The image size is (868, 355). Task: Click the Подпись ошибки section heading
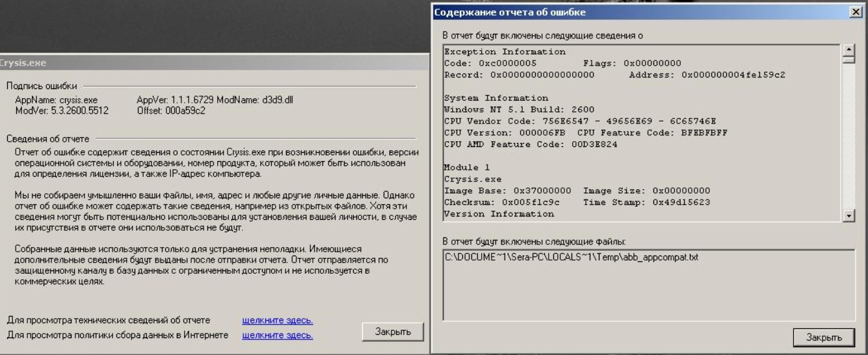pyautogui.click(x=41, y=85)
